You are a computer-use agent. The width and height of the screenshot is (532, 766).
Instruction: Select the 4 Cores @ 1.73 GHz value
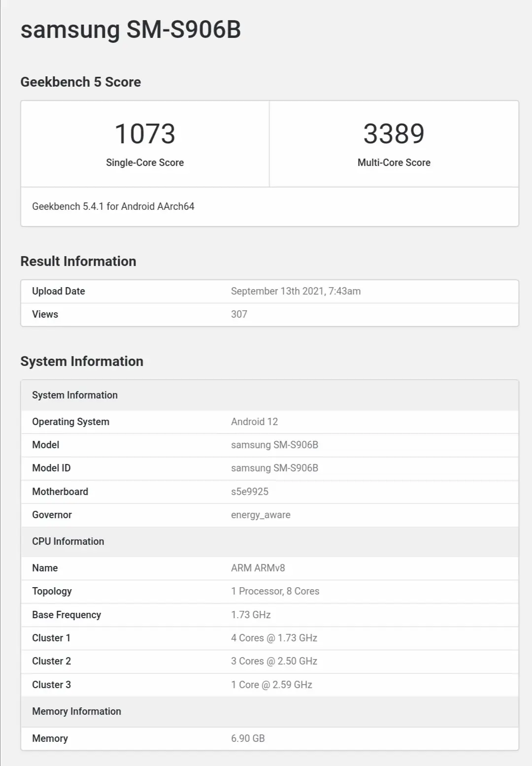pyautogui.click(x=274, y=638)
